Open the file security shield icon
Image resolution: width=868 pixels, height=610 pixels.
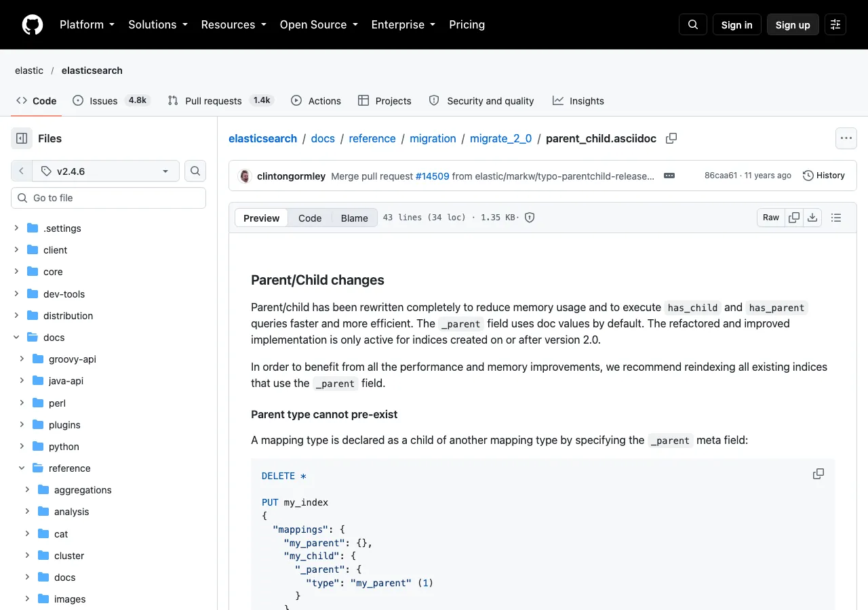(530, 218)
